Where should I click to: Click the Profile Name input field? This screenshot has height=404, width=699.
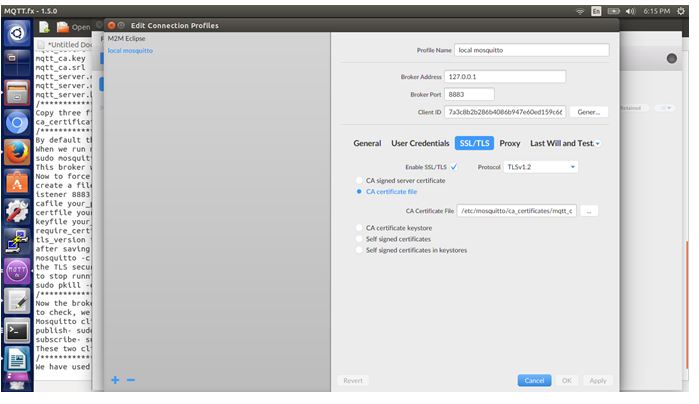click(x=531, y=50)
